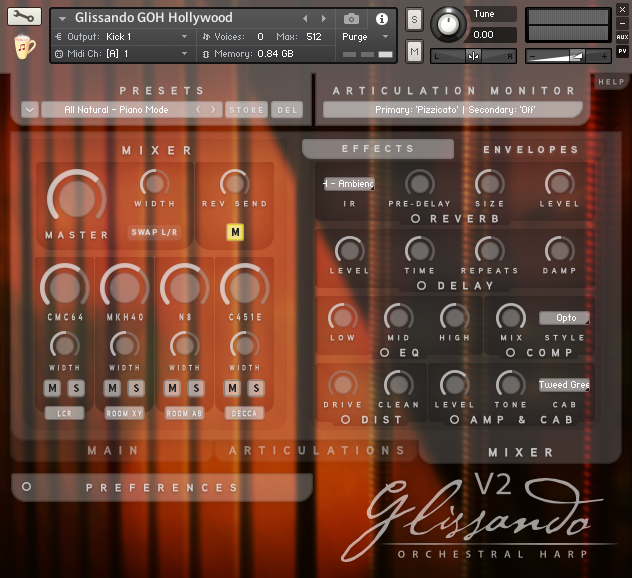Enable the Dist effect radio button
Viewport: 632px width, 578px height.
click(x=345, y=420)
